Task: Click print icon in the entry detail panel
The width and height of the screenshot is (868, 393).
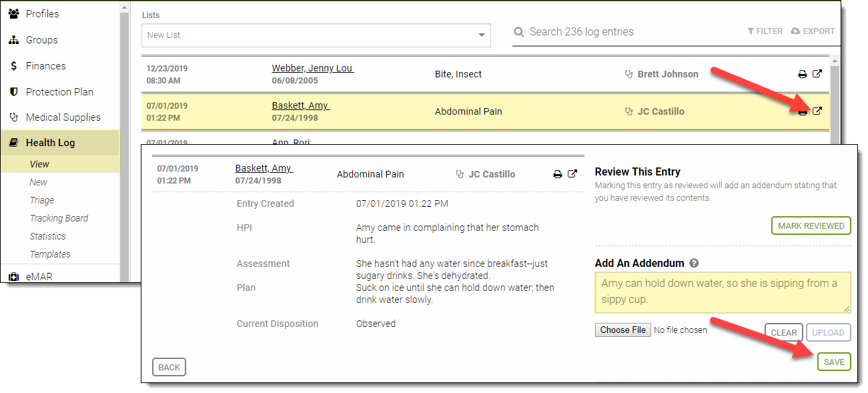Action: (x=558, y=174)
